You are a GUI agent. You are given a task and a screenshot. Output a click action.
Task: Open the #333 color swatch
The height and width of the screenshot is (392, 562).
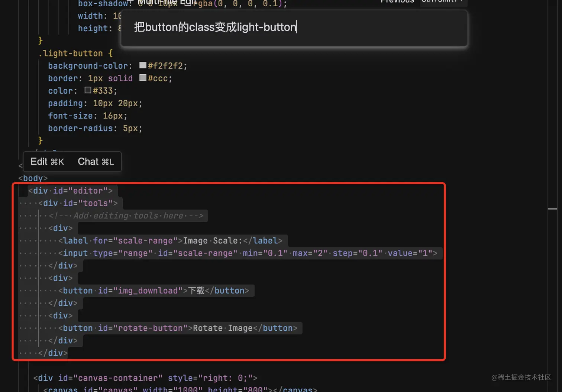88,90
